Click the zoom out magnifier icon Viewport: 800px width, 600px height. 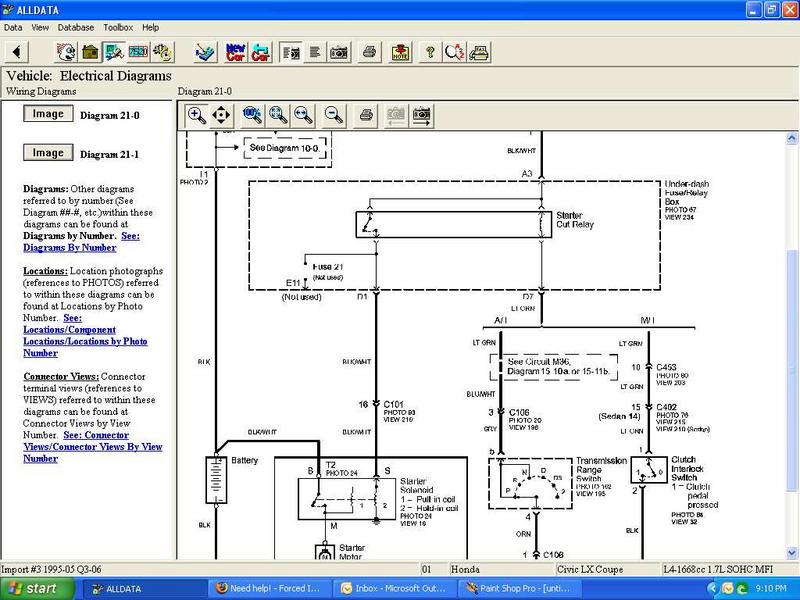point(333,115)
